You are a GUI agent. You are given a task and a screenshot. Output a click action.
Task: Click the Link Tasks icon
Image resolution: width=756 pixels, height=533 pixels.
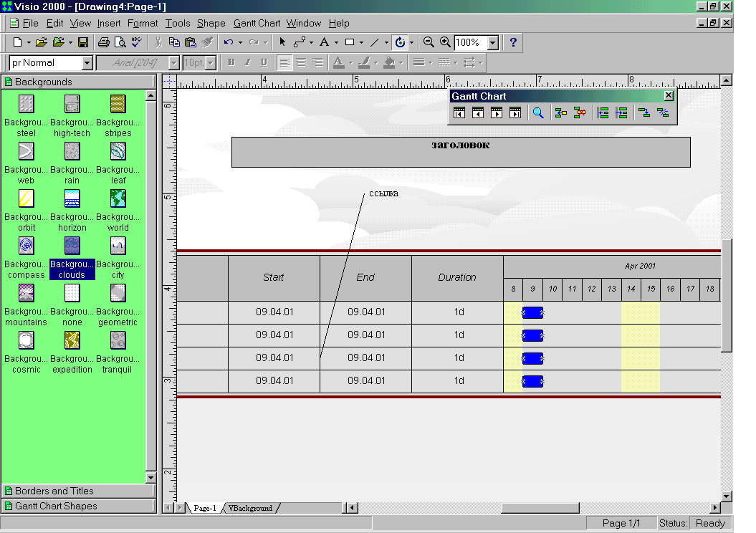point(644,112)
